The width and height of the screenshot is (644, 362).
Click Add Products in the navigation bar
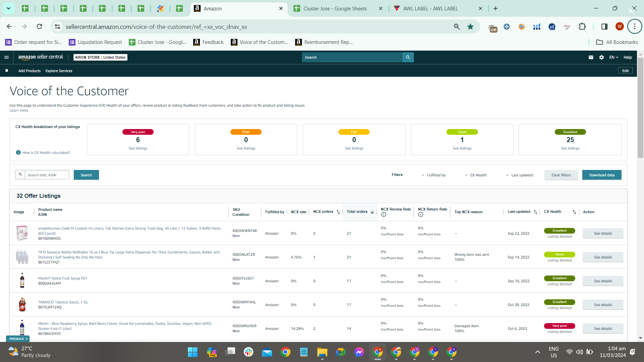point(30,71)
